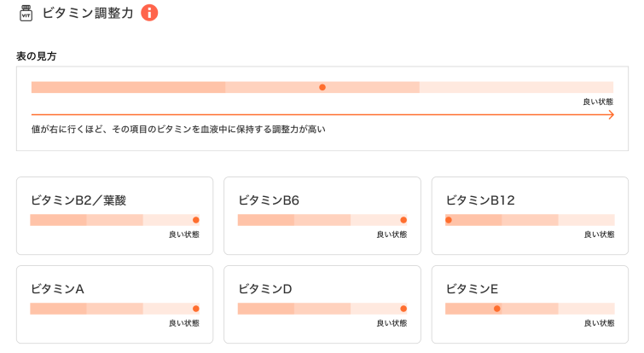
Task: Click the ビタミンB2／葉酸 indicator dot
Action: point(196,220)
